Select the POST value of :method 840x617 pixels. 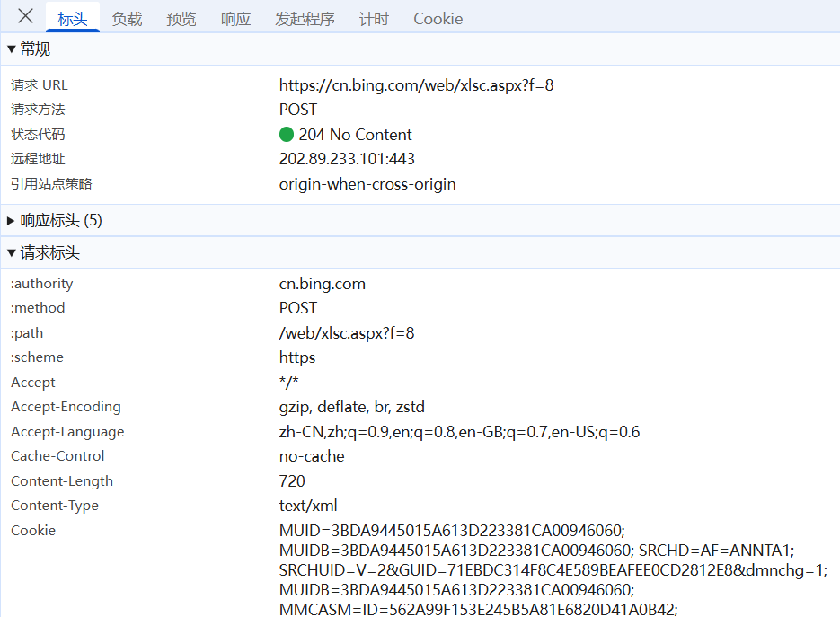click(x=298, y=308)
